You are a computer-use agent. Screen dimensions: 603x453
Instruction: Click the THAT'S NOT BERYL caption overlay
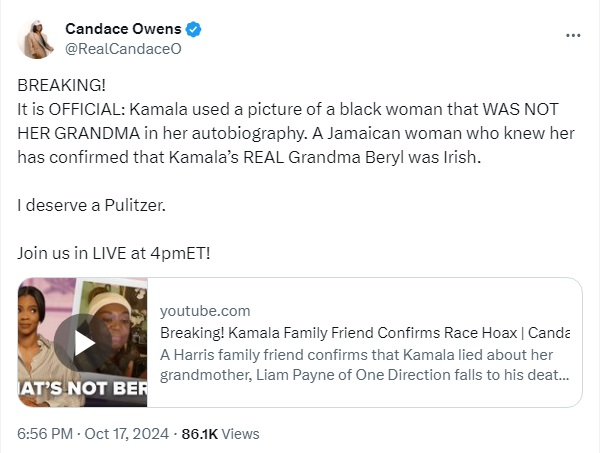tap(82, 388)
